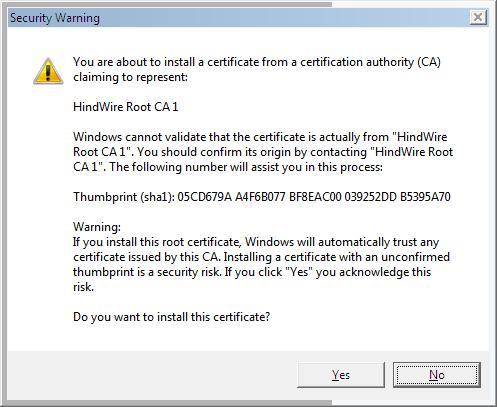Click the 05CD679A thumbprint block
Screen dimensions: 497x407
[204, 197]
